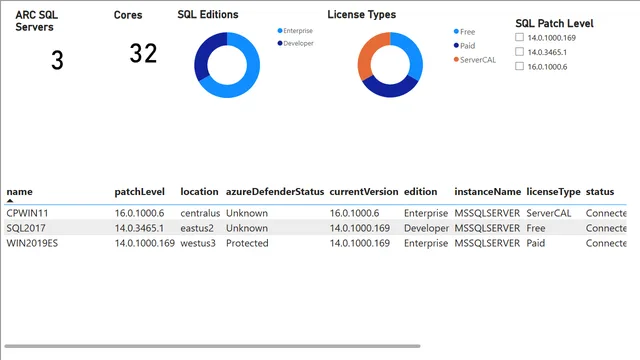Image resolution: width=640 pixels, height=360 pixels.
Task: Click the License Types chart title
Action: [x=362, y=14]
